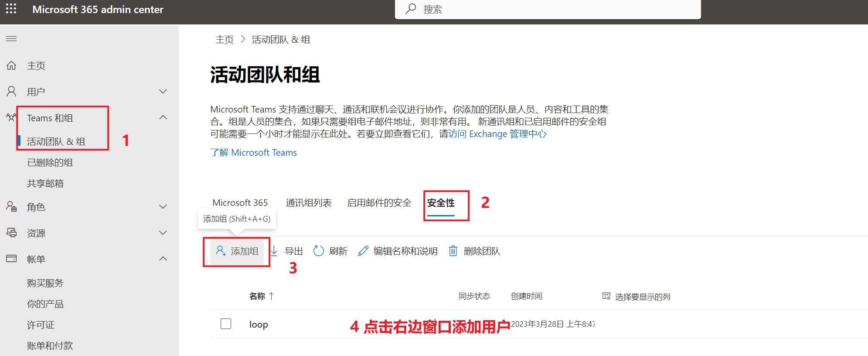Viewport: 868px width, 356px height.
Task: Click the 活动团队 & 组 breadcrumb
Action: tap(281, 39)
